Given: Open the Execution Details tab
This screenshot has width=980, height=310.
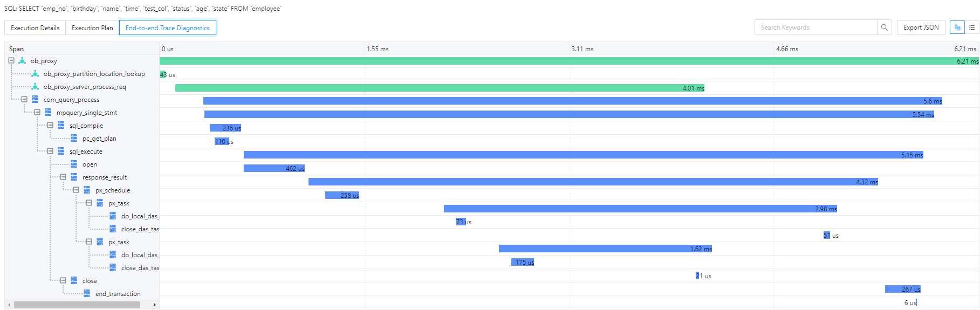Looking at the screenshot, I should (x=35, y=28).
